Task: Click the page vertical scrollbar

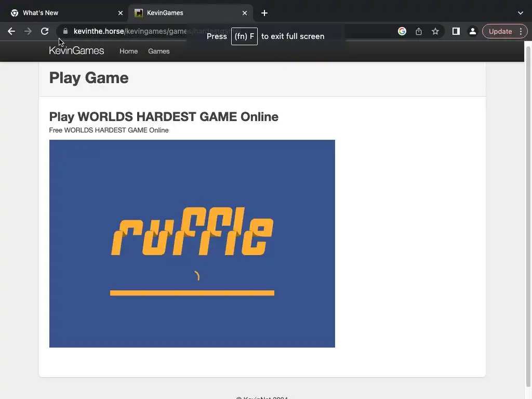Action: pyautogui.click(x=528, y=217)
